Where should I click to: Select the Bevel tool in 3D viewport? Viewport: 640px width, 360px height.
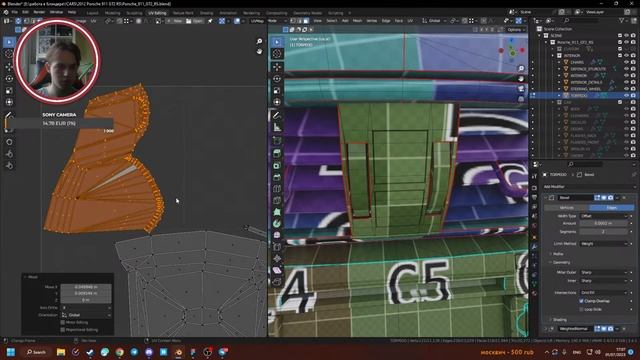277,177
